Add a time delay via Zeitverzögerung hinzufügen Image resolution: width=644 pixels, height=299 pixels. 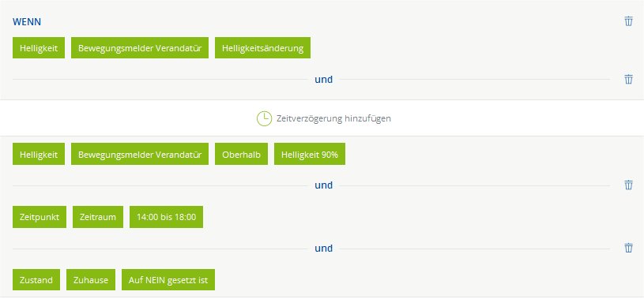[324, 118]
